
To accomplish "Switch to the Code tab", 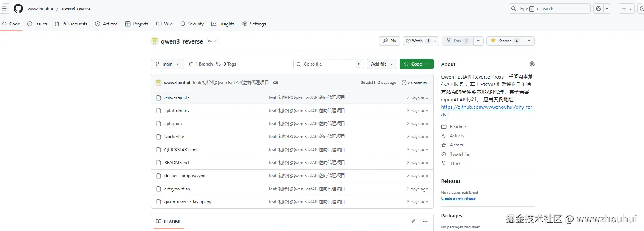I will pyautogui.click(x=11, y=24).
